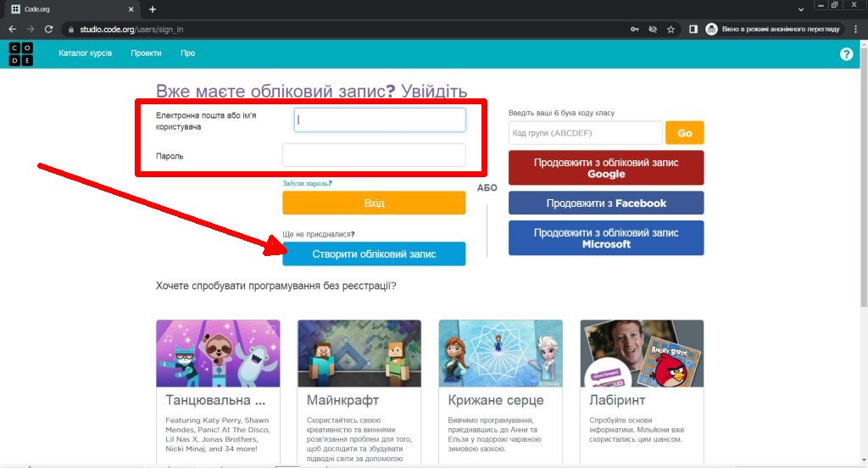Image resolution: width=868 pixels, height=468 pixels.
Task: Focus the email or username field
Action: coord(380,120)
